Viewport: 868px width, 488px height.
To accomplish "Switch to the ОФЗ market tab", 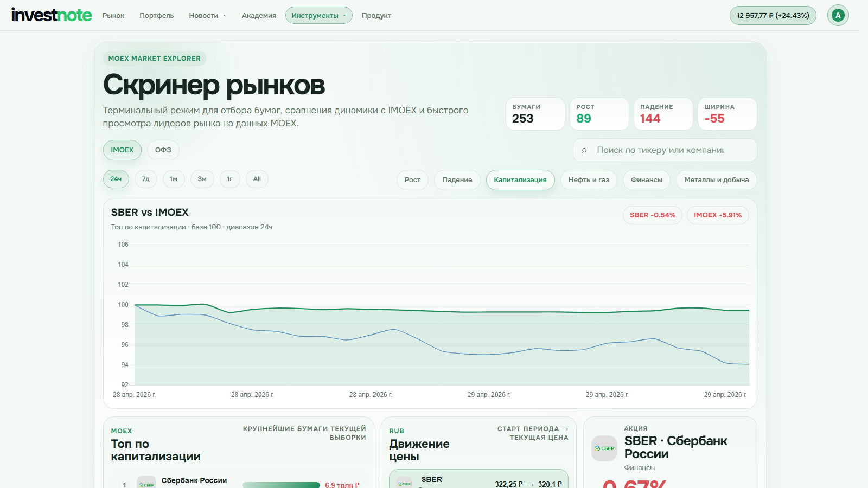I will pos(163,150).
